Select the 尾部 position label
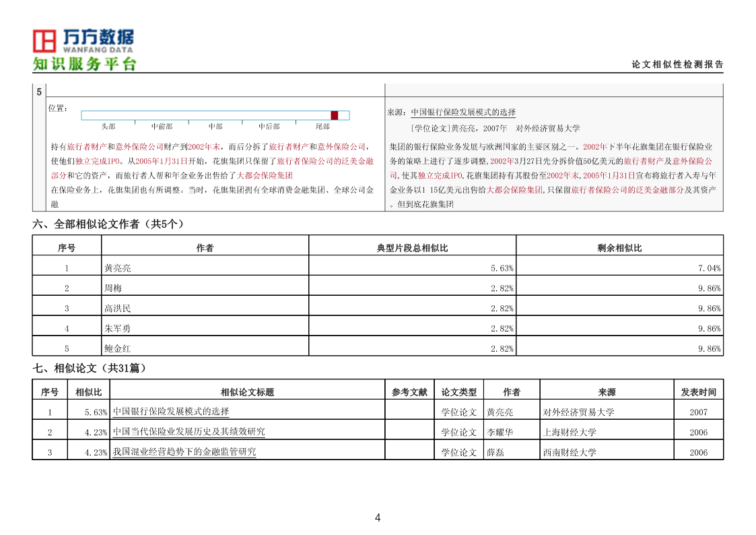 click(x=322, y=127)
